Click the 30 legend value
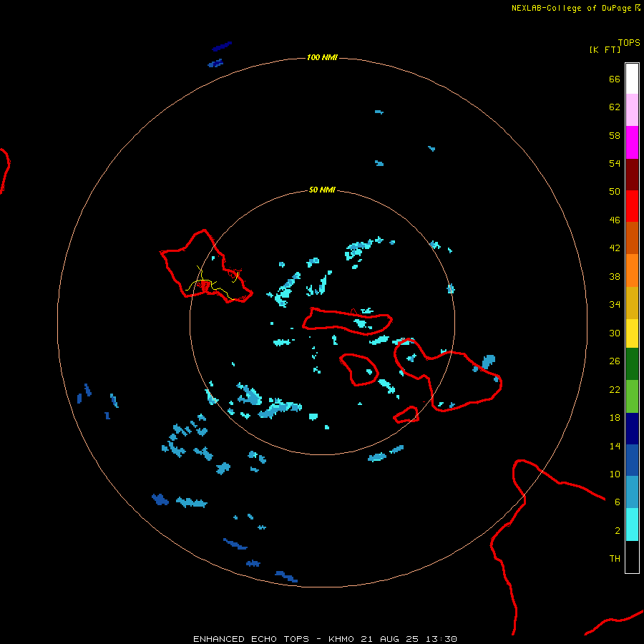Viewport: 644px width, 644px height. click(615, 333)
